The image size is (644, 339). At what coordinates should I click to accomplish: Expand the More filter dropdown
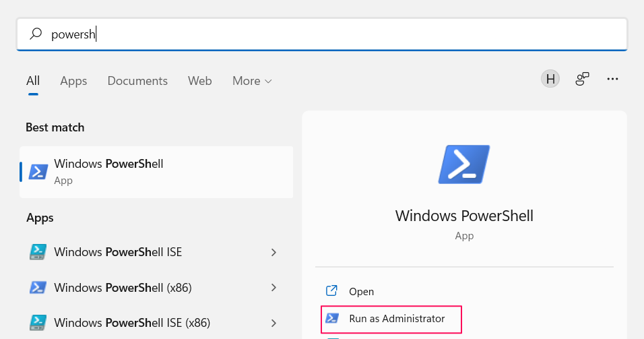(252, 81)
